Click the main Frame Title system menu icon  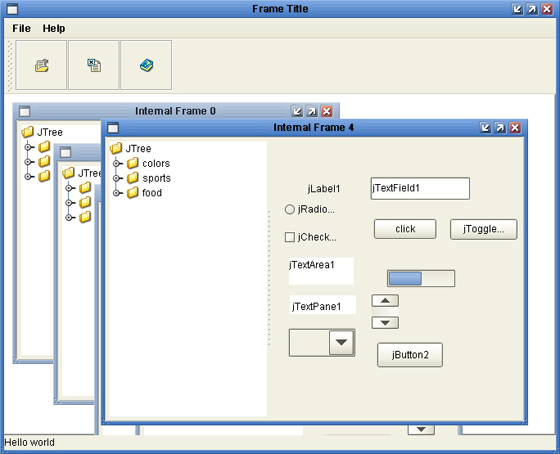point(12,9)
